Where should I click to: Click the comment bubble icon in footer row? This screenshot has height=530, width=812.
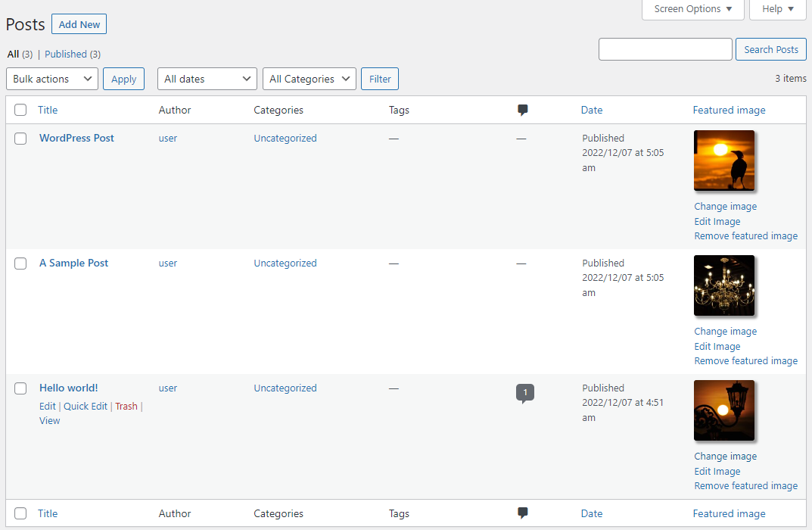(x=522, y=513)
